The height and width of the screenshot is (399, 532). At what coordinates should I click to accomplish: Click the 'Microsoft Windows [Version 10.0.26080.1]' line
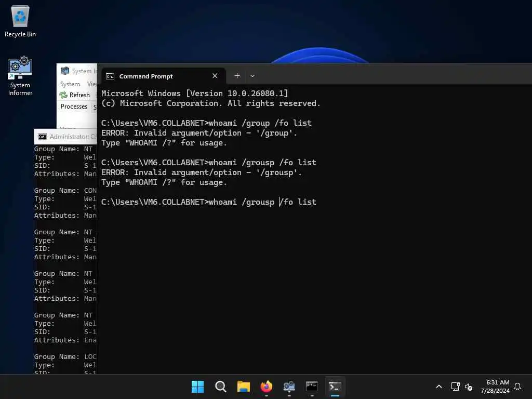(x=194, y=94)
